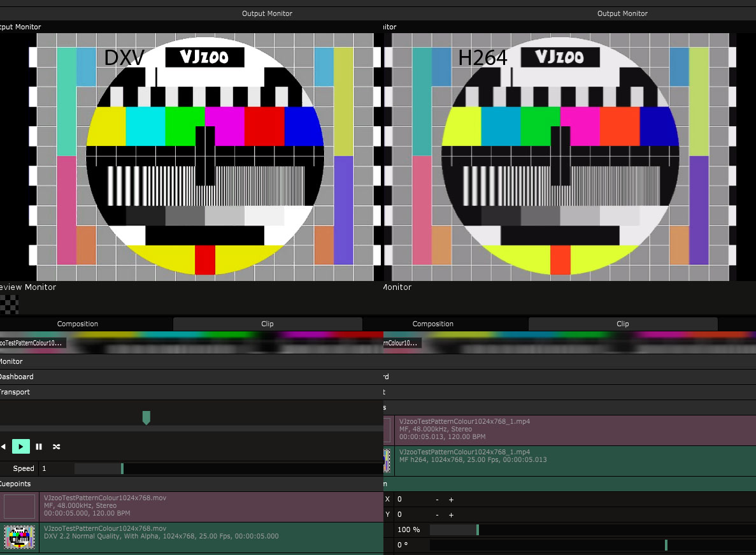
Task: Click the plus stepper for Y position
Action: [451, 514]
